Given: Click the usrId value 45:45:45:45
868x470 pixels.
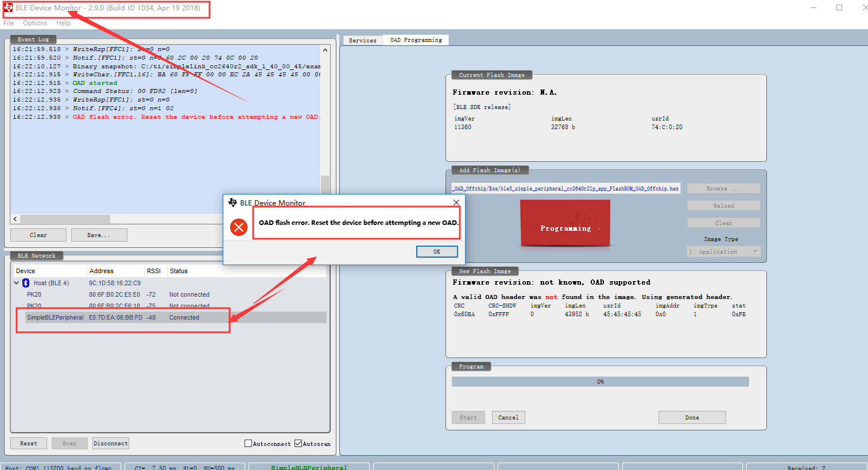Looking at the screenshot, I should pyautogui.click(x=622, y=314).
